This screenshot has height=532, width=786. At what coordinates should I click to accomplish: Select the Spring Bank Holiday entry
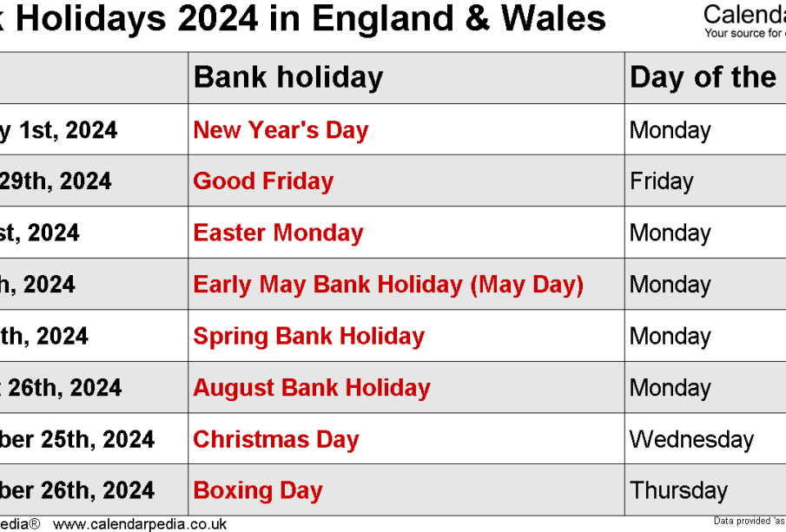point(308,336)
